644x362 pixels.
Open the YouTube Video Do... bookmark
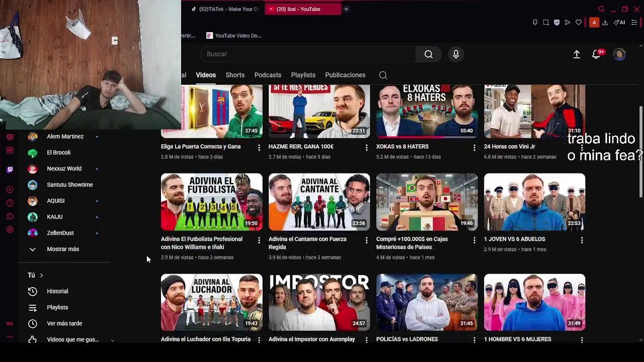click(234, 36)
